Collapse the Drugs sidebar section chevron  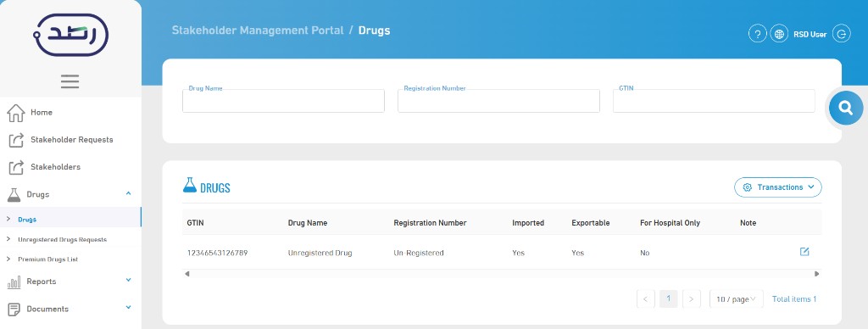(x=129, y=193)
